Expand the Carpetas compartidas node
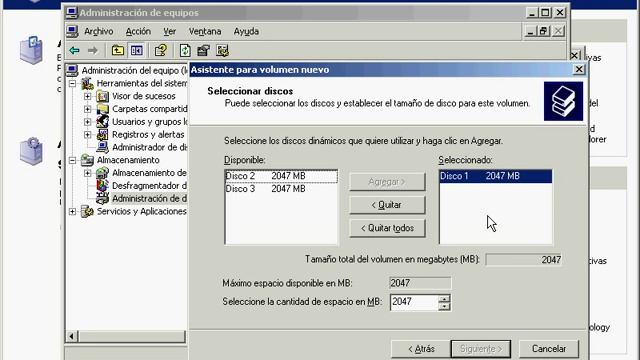 point(87,109)
